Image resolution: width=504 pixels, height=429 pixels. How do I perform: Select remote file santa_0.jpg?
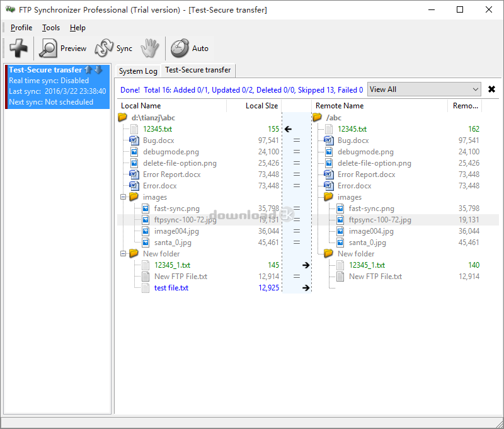click(x=367, y=243)
